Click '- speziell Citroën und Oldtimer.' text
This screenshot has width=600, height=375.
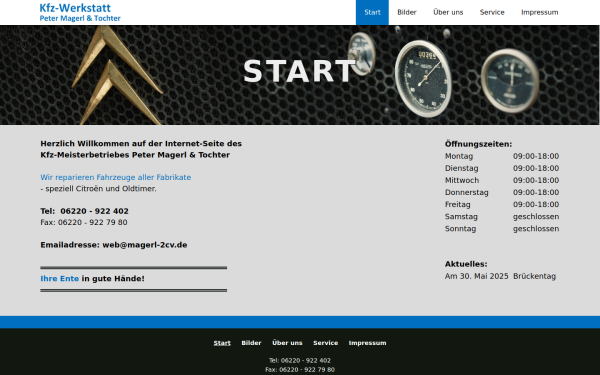(98, 189)
